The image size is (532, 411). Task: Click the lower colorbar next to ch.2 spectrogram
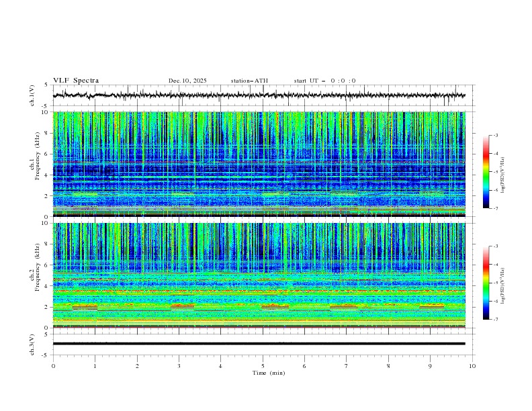pyautogui.click(x=486, y=283)
